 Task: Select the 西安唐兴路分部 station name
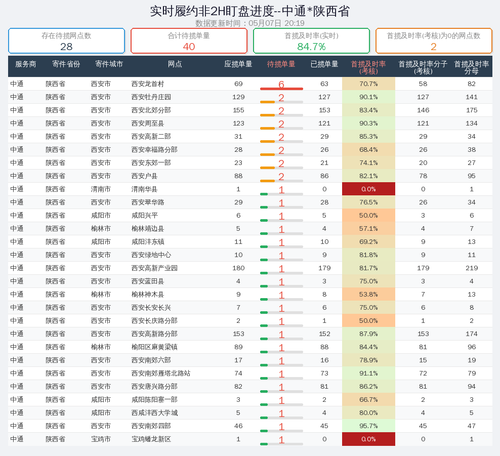[154, 387]
